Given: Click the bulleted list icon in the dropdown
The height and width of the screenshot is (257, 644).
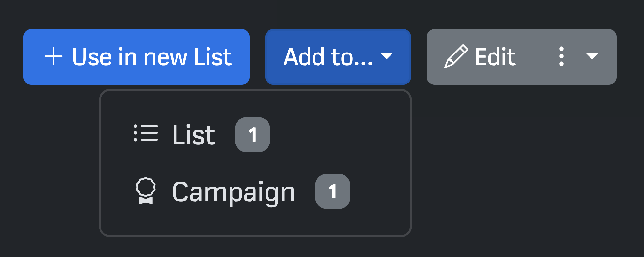Looking at the screenshot, I should coord(146,133).
